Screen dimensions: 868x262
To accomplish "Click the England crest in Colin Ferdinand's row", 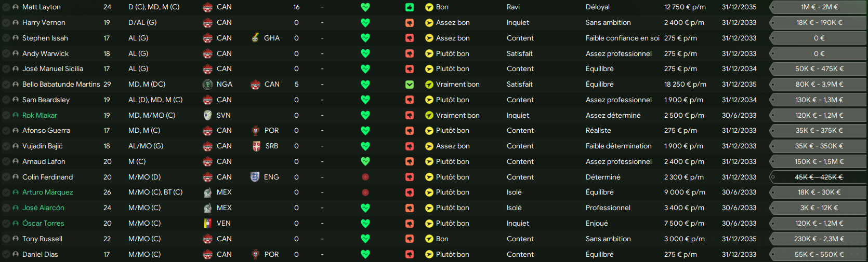I will tap(255, 177).
